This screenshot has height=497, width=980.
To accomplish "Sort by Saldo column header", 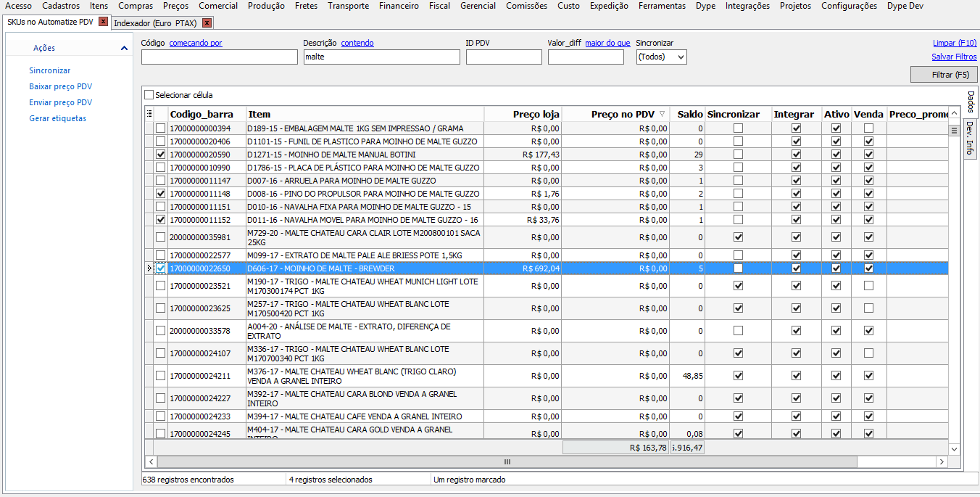I will tap(687, 114).
